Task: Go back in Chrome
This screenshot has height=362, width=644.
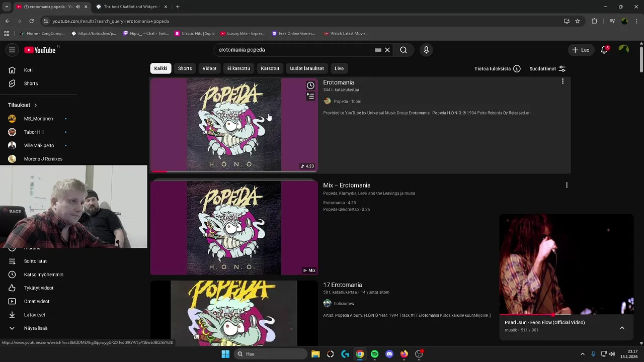Action: [x=7, y=21]
